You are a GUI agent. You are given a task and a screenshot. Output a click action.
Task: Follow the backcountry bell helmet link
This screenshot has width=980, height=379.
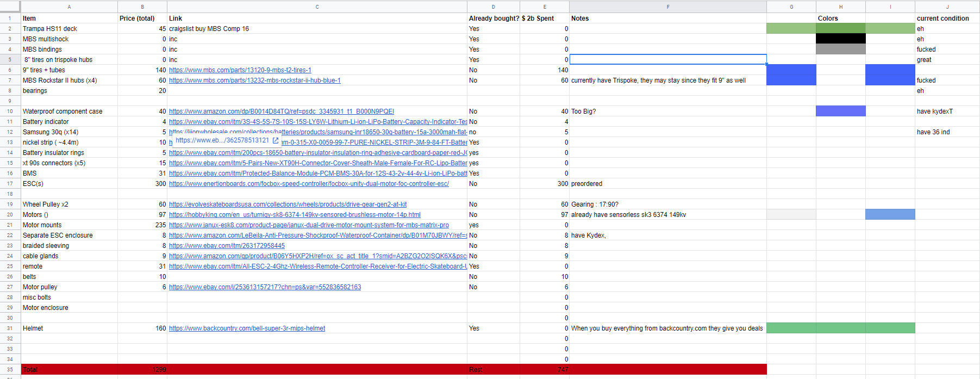click(x=247, y=328)
